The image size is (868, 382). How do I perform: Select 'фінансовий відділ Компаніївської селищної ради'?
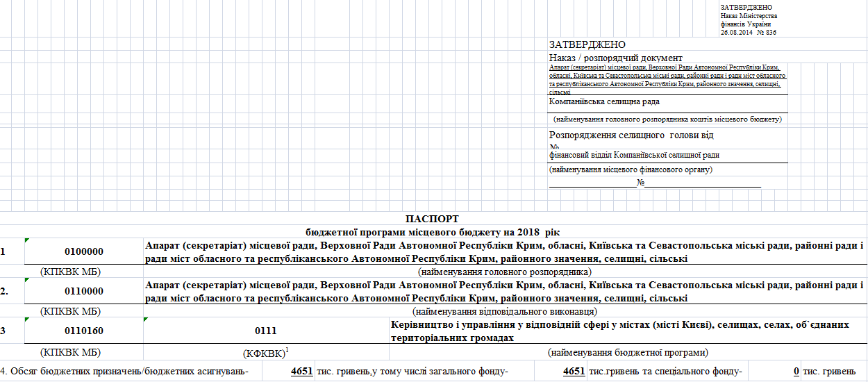[x=634, y=156]
